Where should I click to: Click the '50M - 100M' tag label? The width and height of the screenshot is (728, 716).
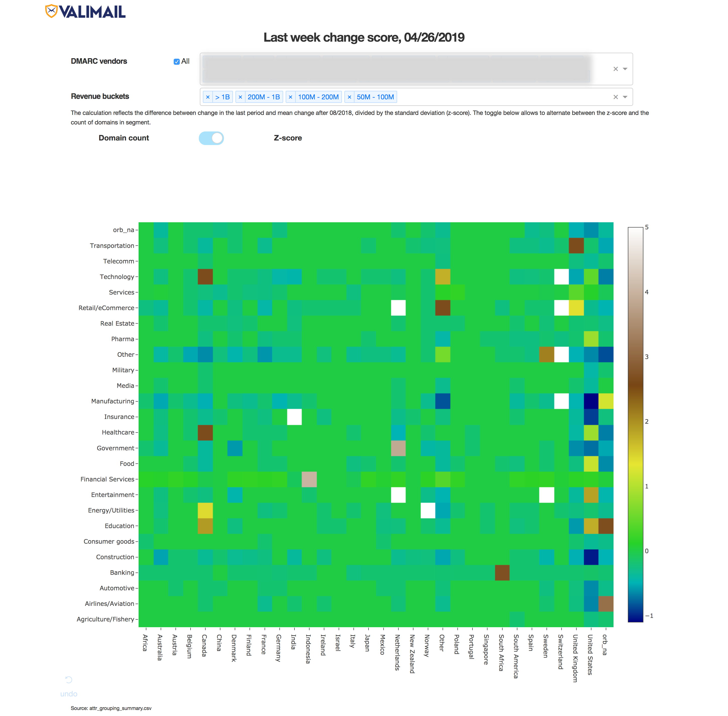pos(376,97)
